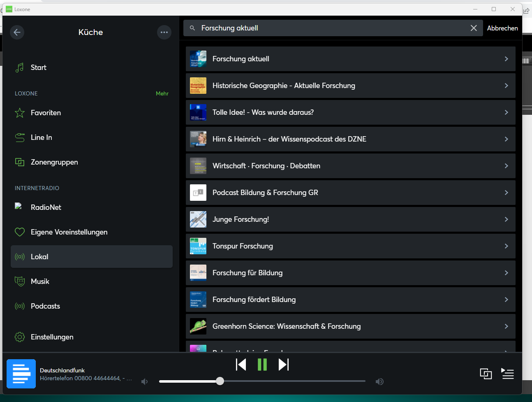
Task: Click the mute speaker icon left of slider
Action: click(x=145, y=381)
